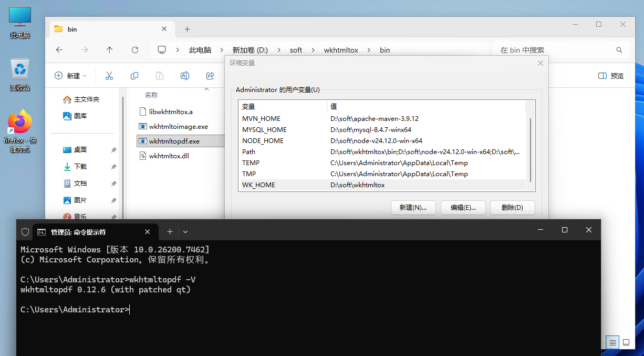Click the Share icon in Explorer toolbar
The width and height of the screenshot is (644, 356).
click(x=210, y=76)
